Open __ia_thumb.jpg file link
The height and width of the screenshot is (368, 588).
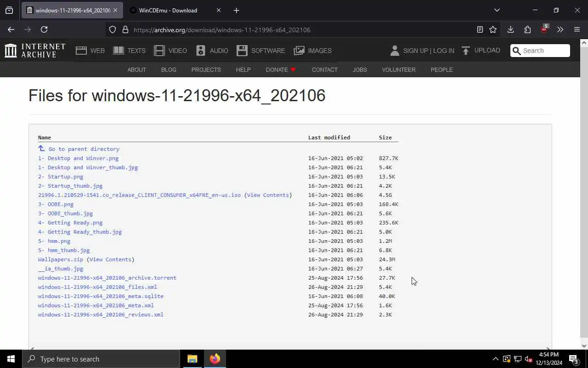click(x=61, y=269)
